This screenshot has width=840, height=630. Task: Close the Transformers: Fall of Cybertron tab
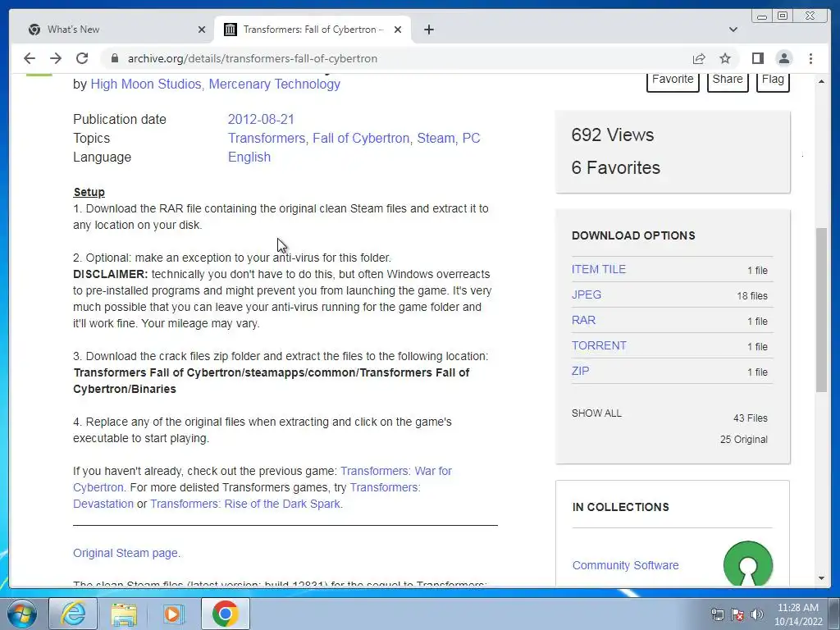pos(398,30)
